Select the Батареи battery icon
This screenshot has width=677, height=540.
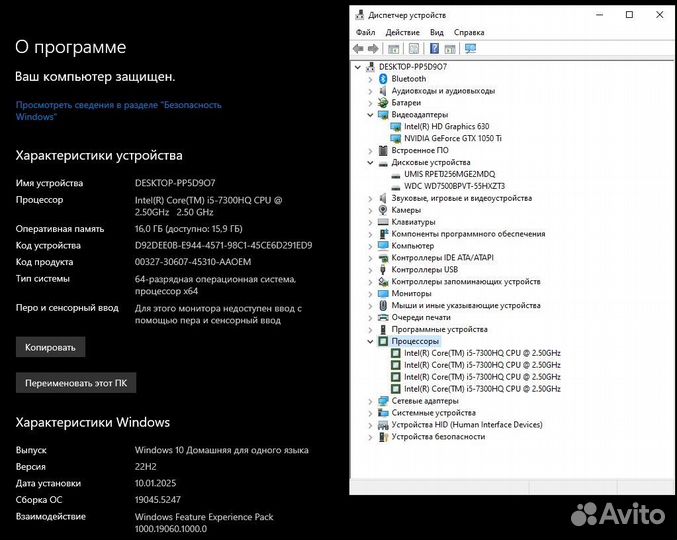coord(383,103)
